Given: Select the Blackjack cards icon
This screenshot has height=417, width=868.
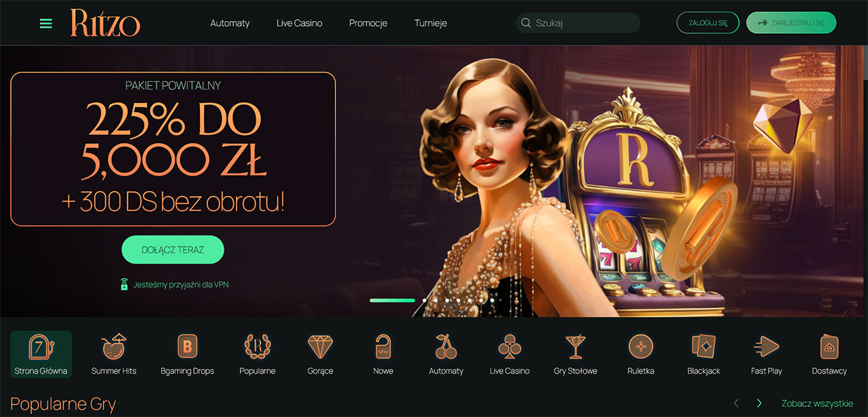Looking at the screenshot, I should pyautogui.click(x=704, y=346).
